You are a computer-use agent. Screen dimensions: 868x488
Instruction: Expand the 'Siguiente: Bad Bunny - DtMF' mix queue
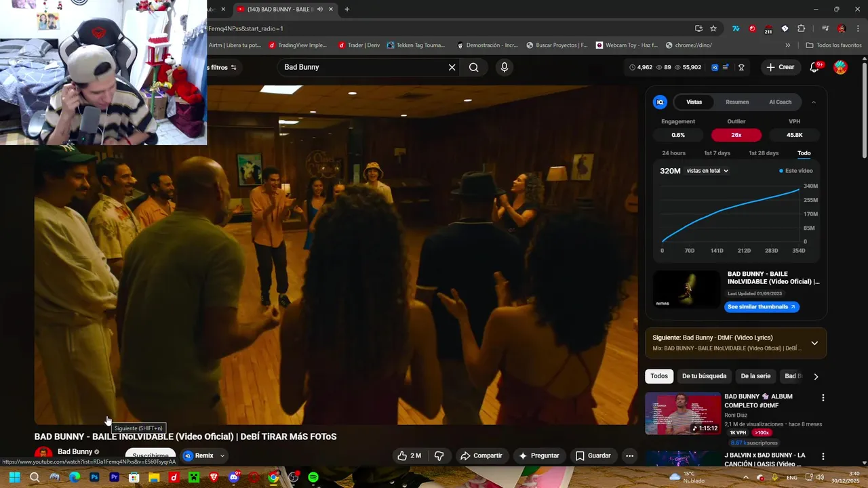click(x=814, y=343)
